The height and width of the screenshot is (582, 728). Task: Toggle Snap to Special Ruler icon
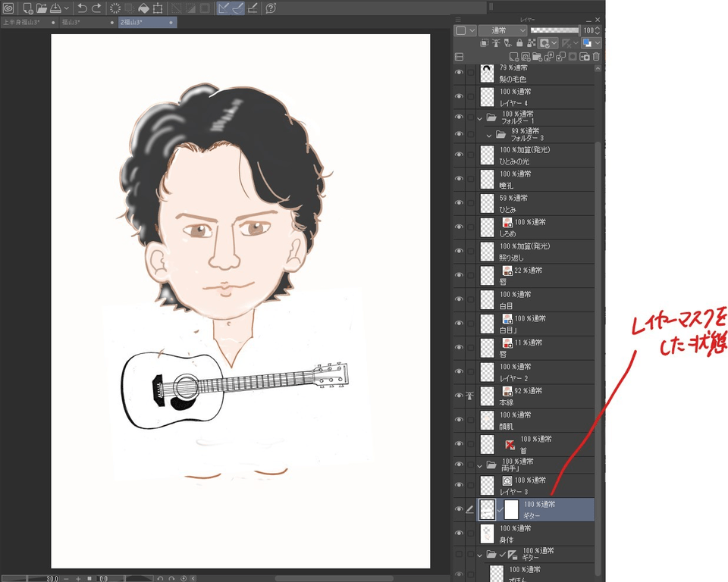[237, 8]
